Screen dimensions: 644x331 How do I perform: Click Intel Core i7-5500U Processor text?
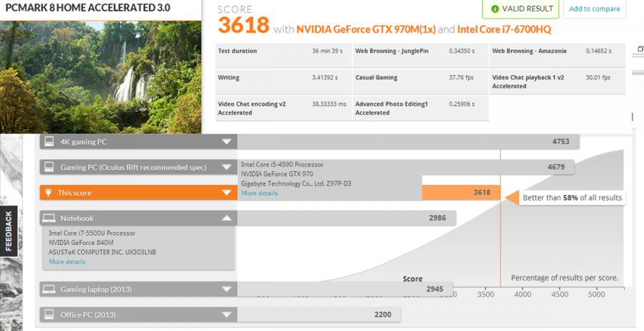coord(92,233)
